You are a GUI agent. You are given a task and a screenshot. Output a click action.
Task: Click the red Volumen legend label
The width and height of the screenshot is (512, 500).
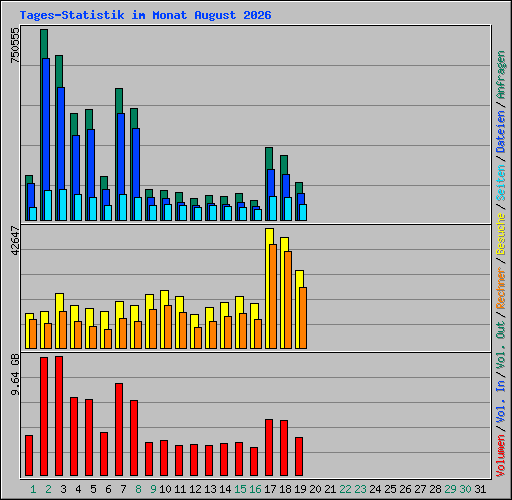[x=501, y=455]
